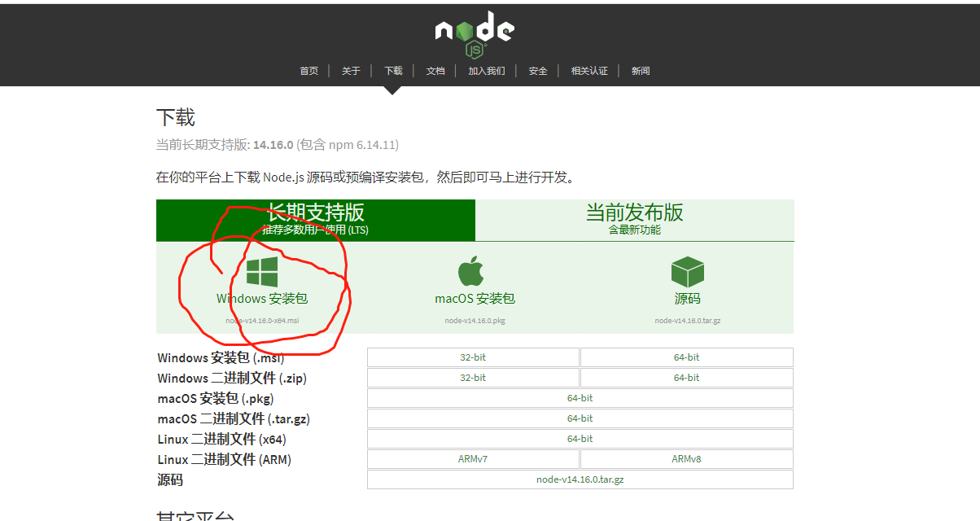Open the 首页 navigation item
This screenshot has height=521, width=980.
309,71
